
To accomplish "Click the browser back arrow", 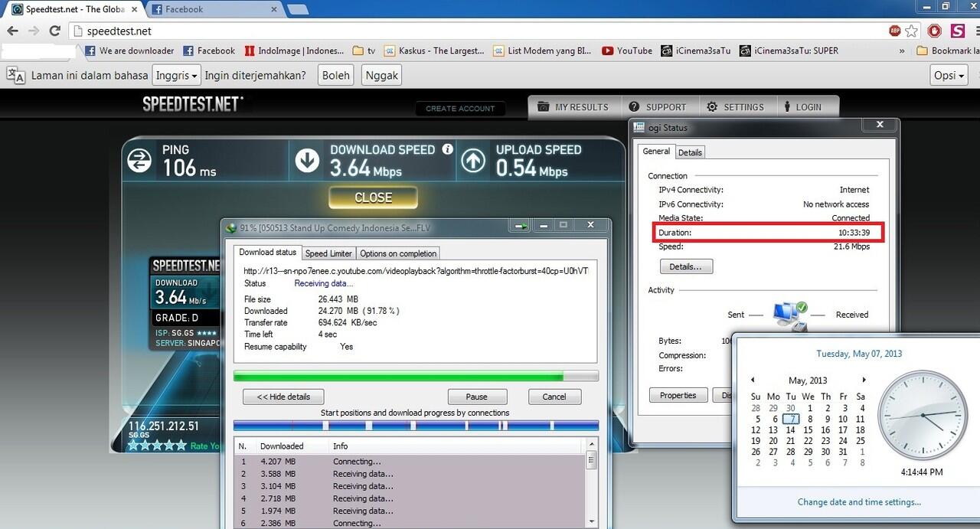I will [12, 31].
